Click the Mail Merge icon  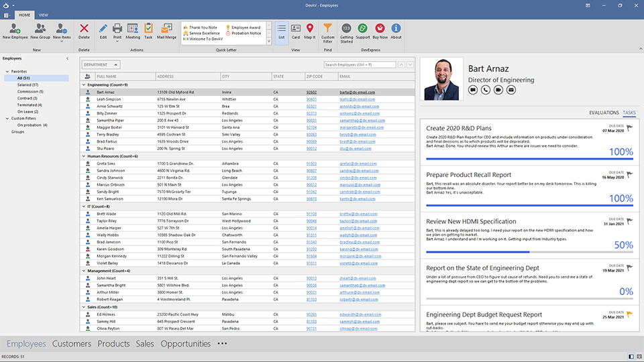tap(166, 29)
